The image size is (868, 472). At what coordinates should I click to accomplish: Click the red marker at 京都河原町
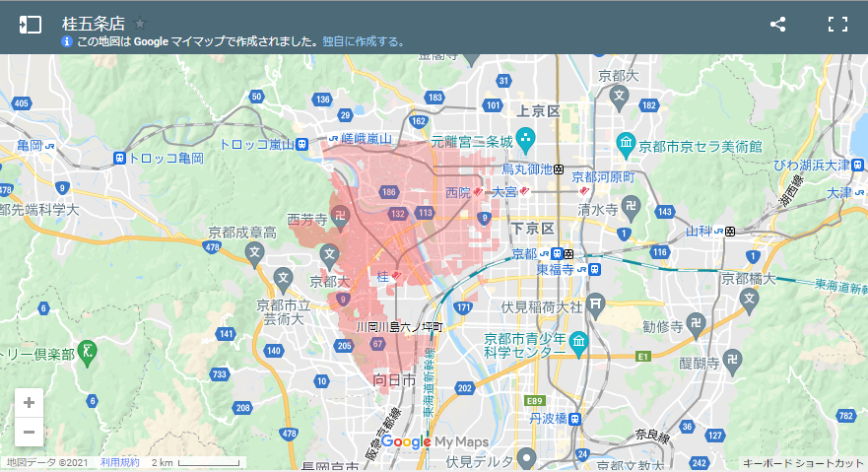[583, 191]
